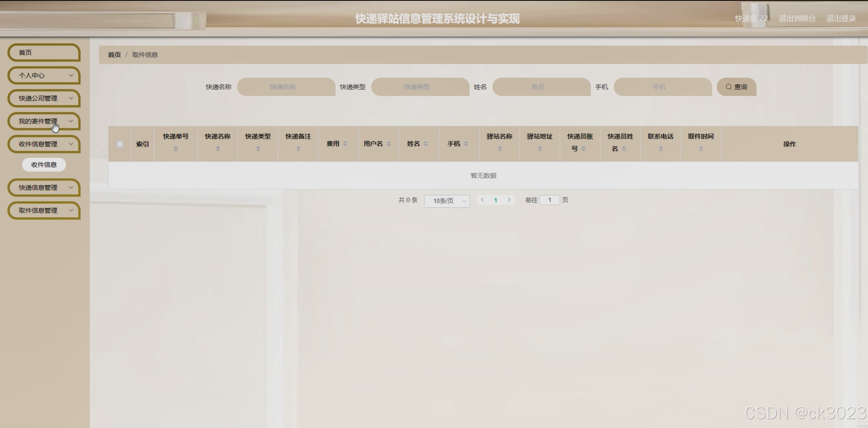Go to 首页 in the sidebar
The image size is (868, 428).
pyautogui.click(x=44, y=53)
